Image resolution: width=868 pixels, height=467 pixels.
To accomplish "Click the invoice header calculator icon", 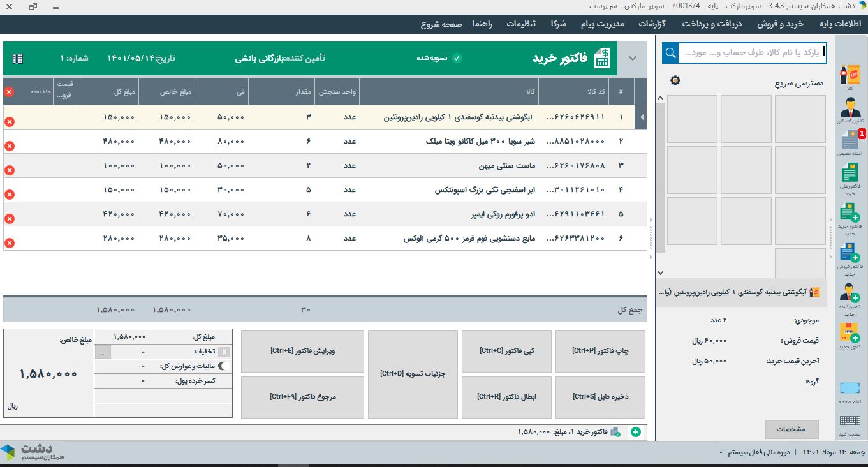I will [x=601, y=58].
